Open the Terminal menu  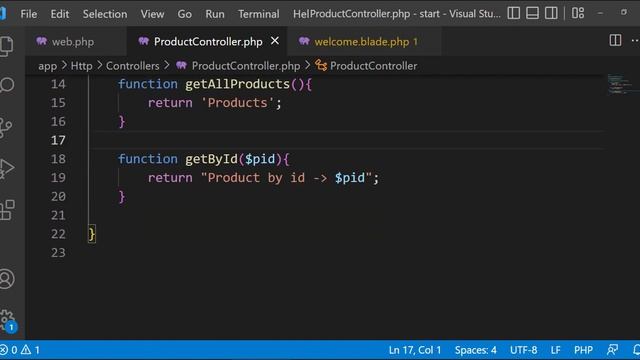[x=259, y=14]
